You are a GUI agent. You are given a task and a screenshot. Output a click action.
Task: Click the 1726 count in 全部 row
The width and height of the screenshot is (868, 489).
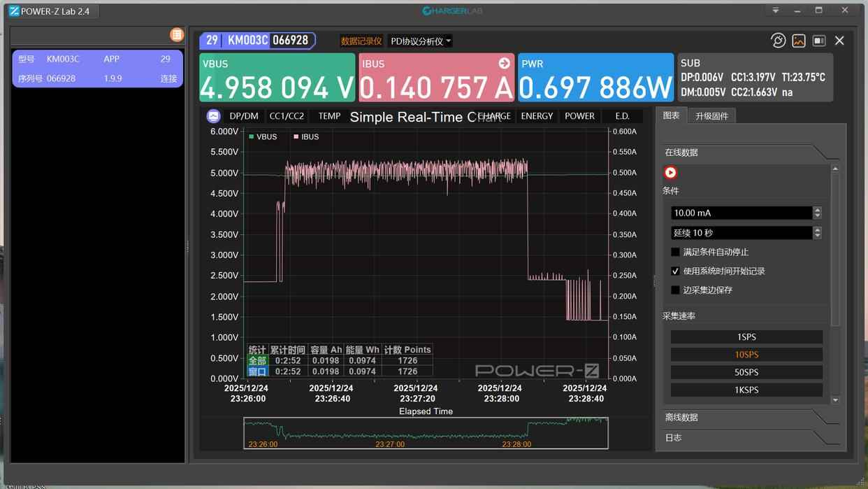[407, 361]
